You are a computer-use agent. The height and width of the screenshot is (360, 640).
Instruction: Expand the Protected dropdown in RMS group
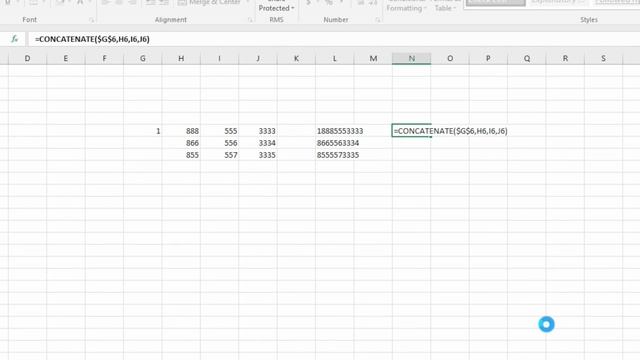276,8
